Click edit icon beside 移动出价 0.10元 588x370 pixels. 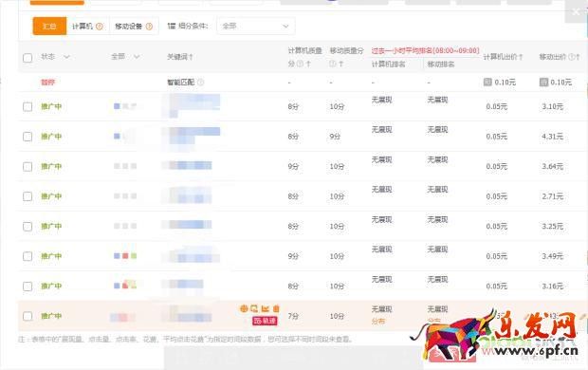click(543, 82)
